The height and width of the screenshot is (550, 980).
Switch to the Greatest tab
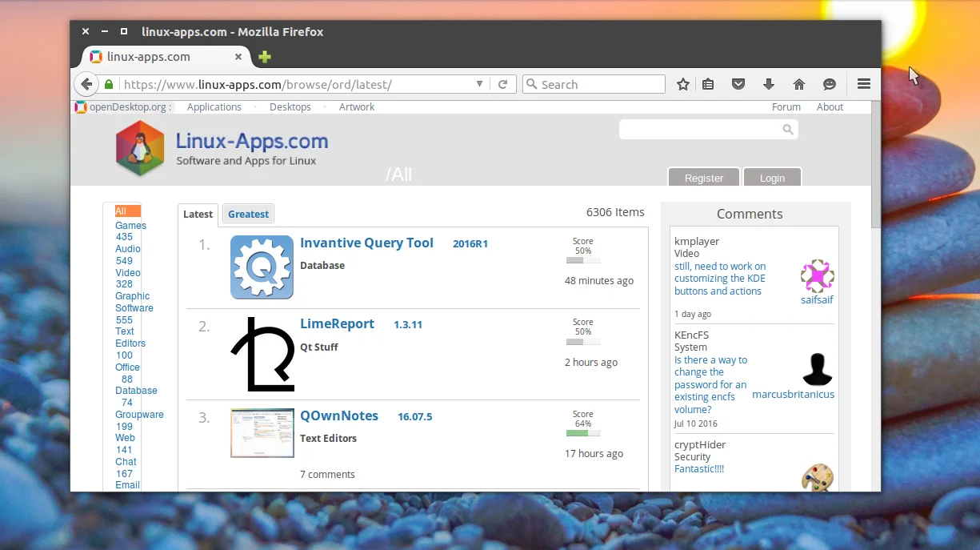[x=248, y=214]
